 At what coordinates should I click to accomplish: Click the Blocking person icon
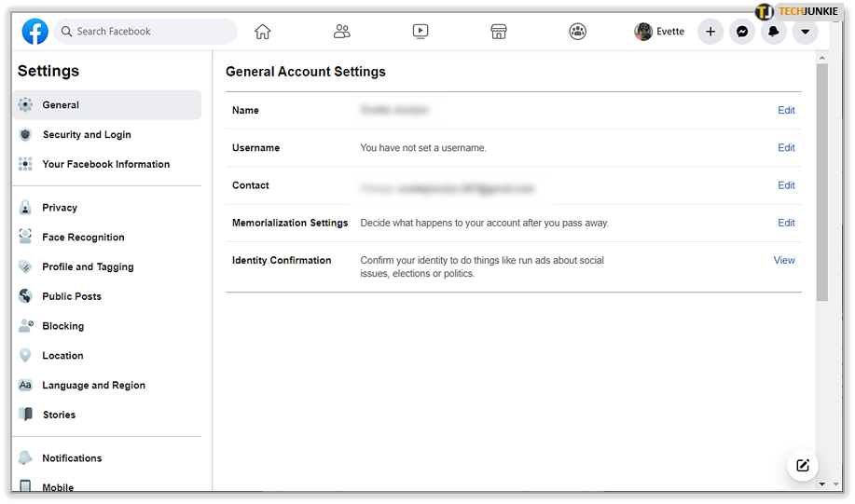[x=25, y=326]
